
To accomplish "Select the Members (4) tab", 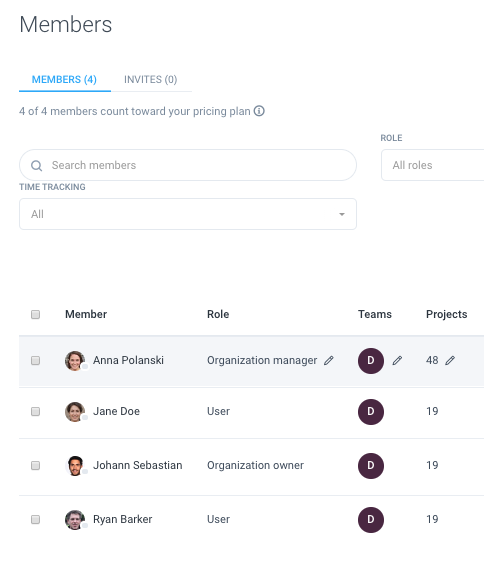I will tap(64, 79).
